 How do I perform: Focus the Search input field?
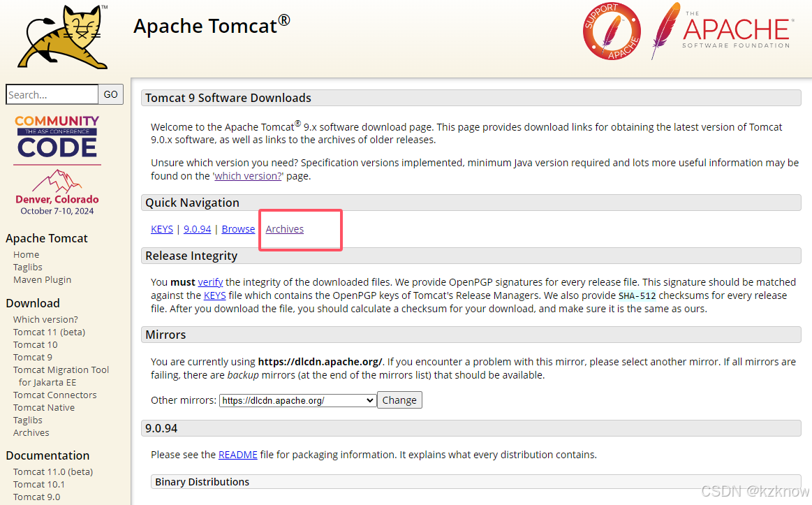coord(52,94)
